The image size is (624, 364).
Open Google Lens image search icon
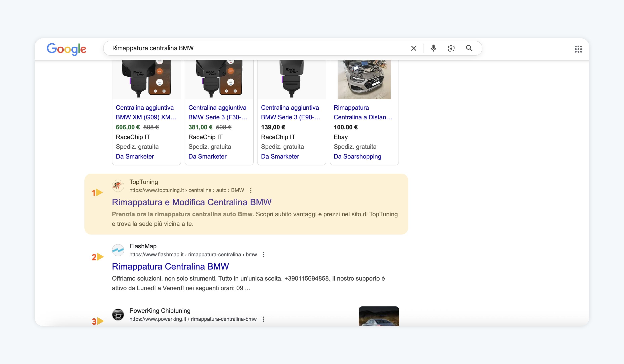click(x=451, y=48)
